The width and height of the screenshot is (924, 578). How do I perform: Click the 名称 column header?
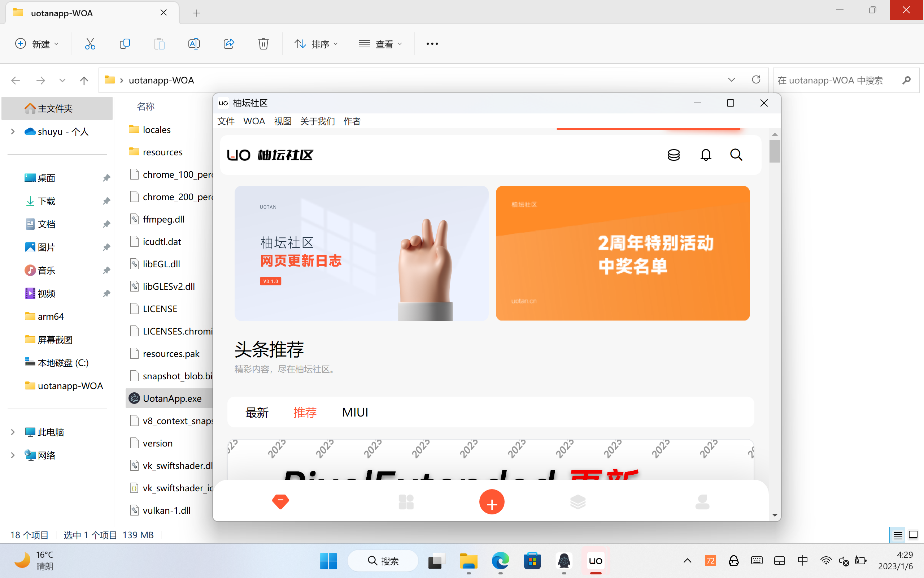(x=145, y=106)
